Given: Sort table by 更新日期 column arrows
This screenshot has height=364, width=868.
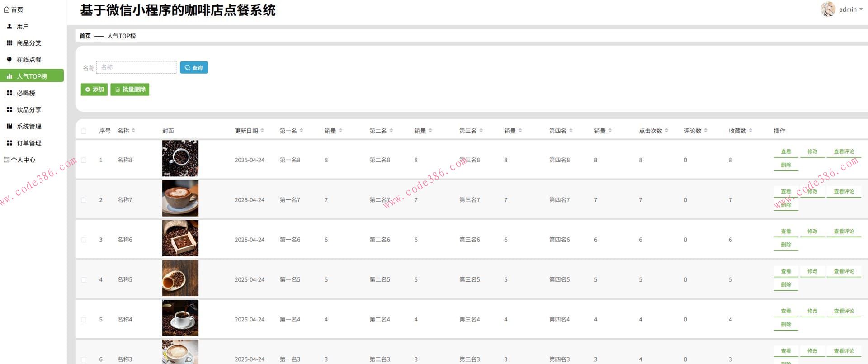Looking at the screenshot, I should coord(262,131).
